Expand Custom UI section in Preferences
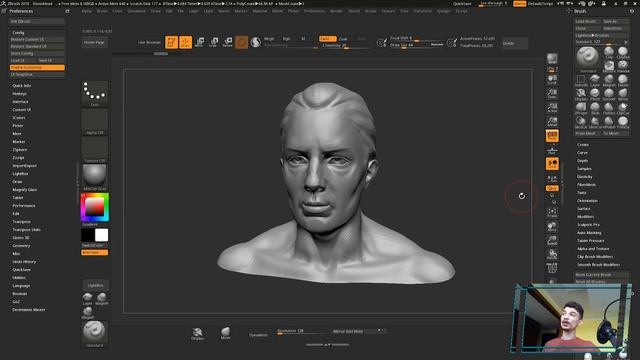This screenshot has height=360, width=640. tap(22, 110)
